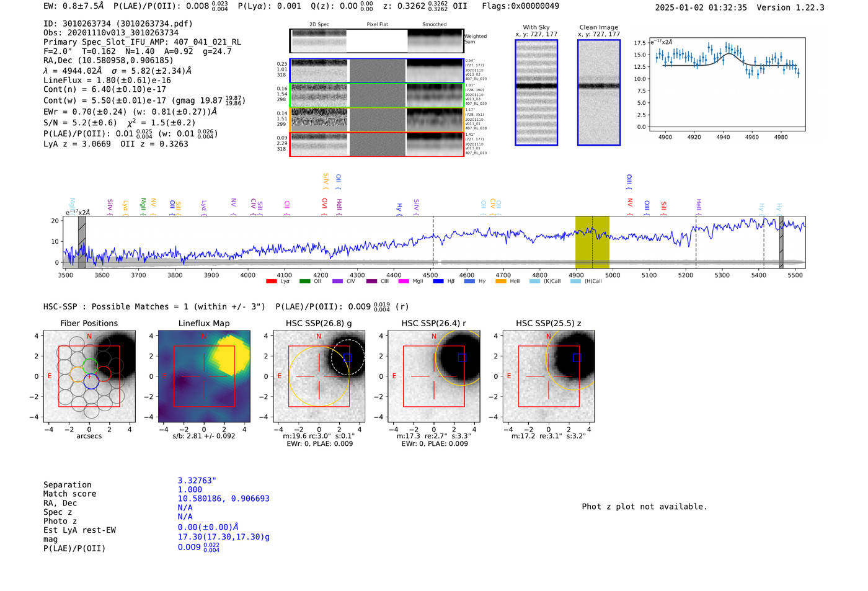Click the header EW: 0.8±7.5Å text

(x=73, y=6)
